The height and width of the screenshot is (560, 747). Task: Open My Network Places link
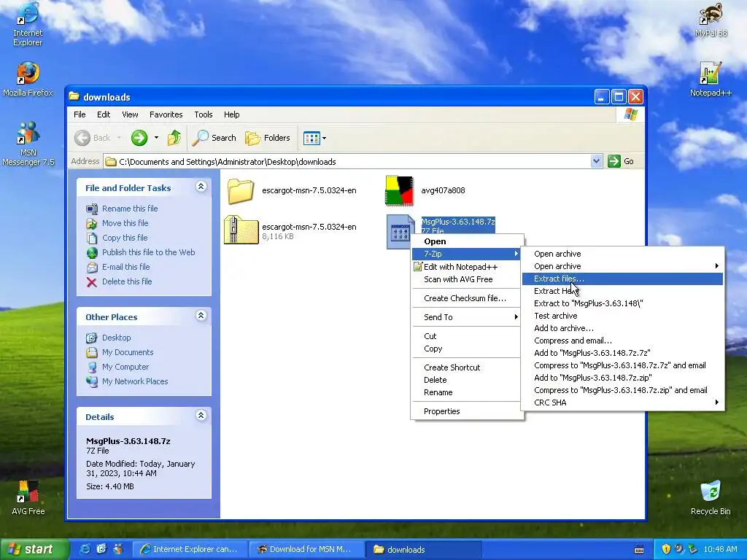click(x=135, y=381)
